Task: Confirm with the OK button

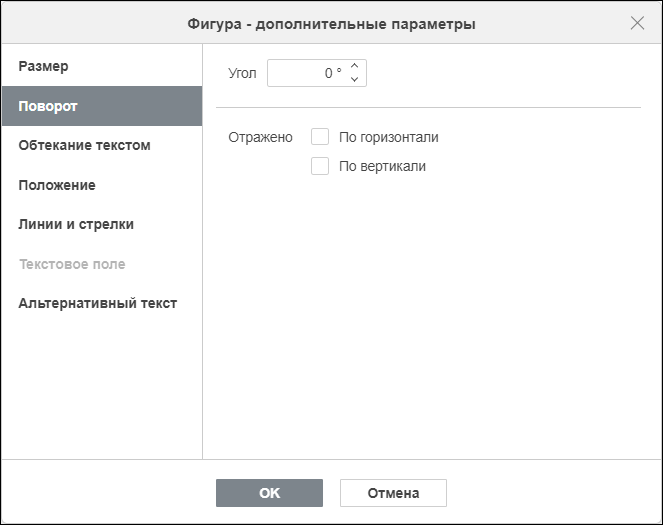Action: 269,493
